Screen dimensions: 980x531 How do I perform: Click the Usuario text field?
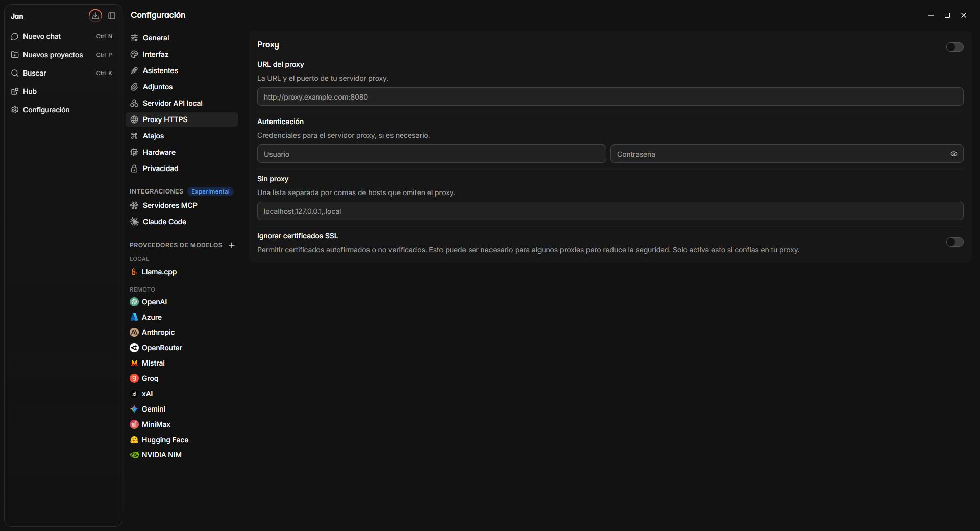click(431, 154)
